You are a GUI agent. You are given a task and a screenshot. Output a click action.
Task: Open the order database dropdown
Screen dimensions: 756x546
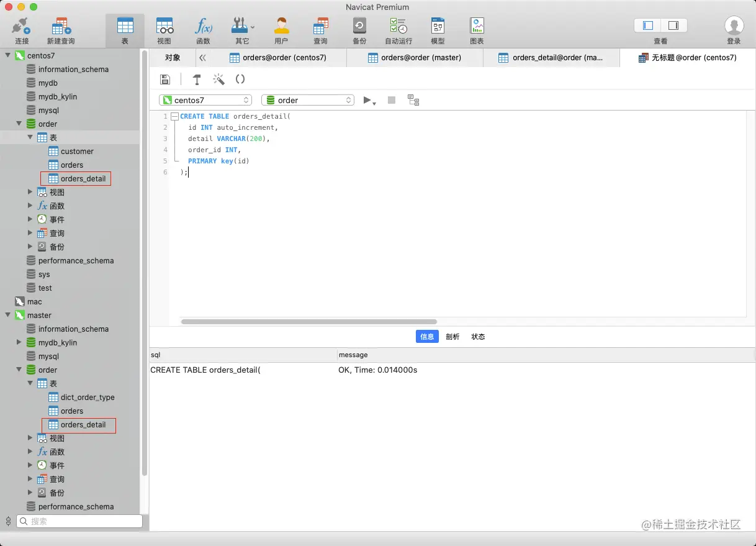point(308,100)
